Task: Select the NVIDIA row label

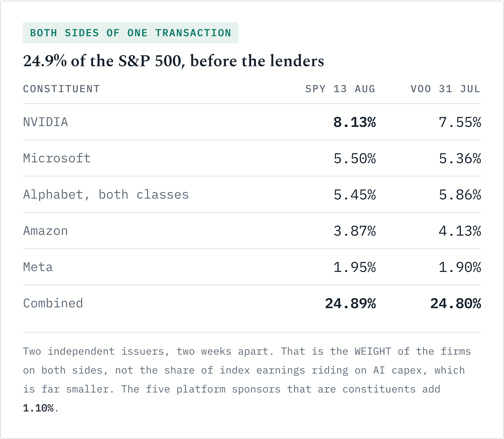Action: (x=45, y=122)
